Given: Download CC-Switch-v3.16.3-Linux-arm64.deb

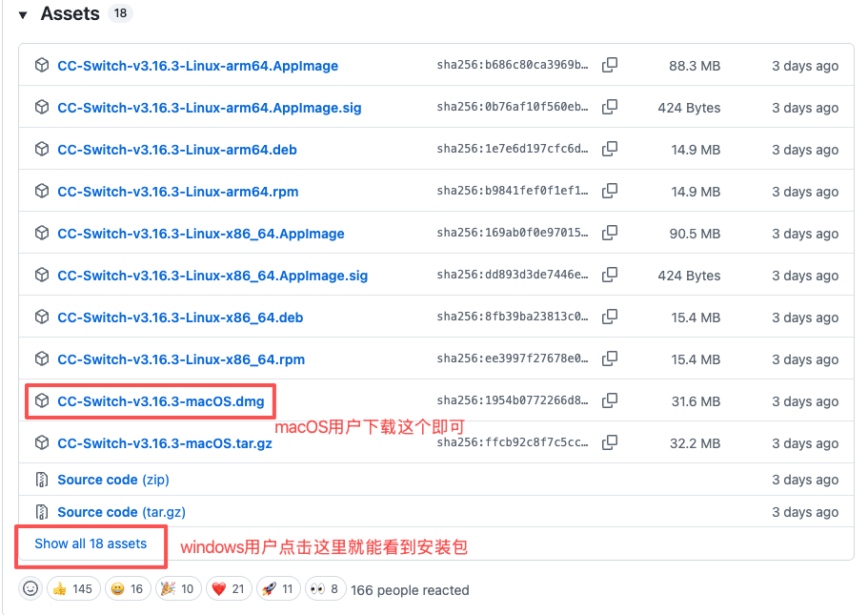Looking at the screenshot, I should tap(177, 150).
